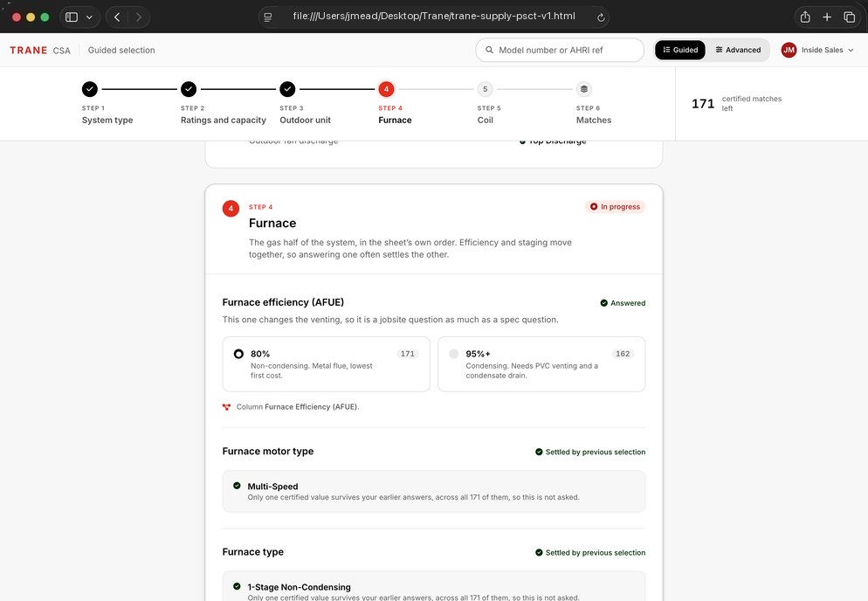Switch to Advanced mode toggle
The image size is (868, 601).
coord(738,50)
